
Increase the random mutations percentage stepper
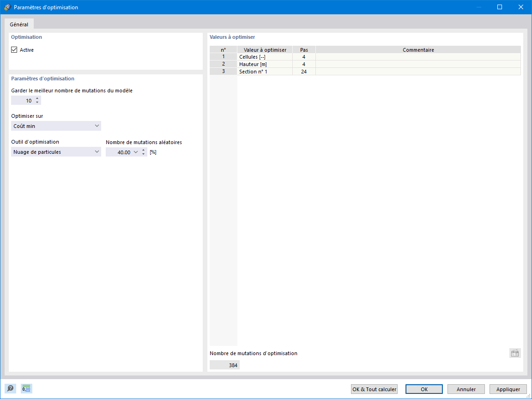click(144, 150)
